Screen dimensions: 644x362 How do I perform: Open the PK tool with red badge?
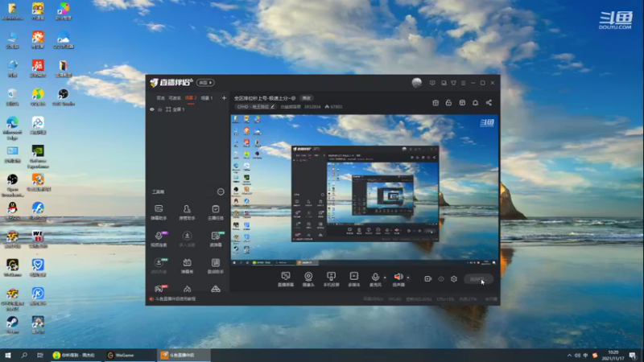click(x=159, y=288)
